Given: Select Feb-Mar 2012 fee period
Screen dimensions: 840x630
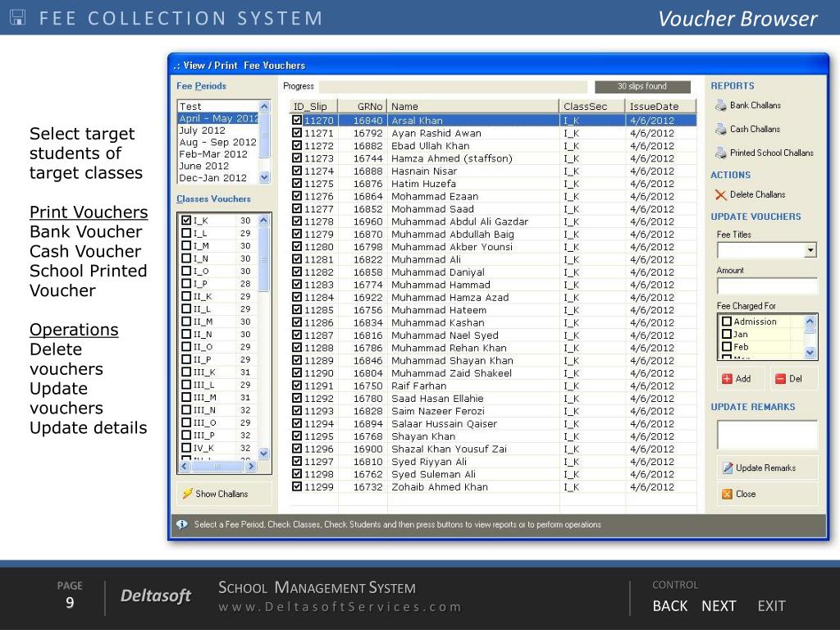Looking at the screenshot, I should coord(218,153).
